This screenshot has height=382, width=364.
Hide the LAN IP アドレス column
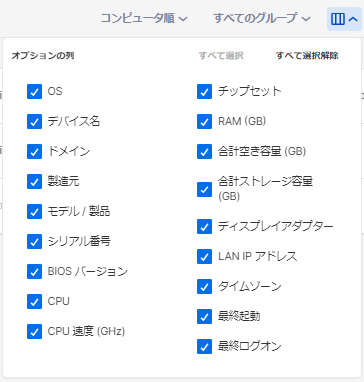pyautogui.click(x=204, y=256)
